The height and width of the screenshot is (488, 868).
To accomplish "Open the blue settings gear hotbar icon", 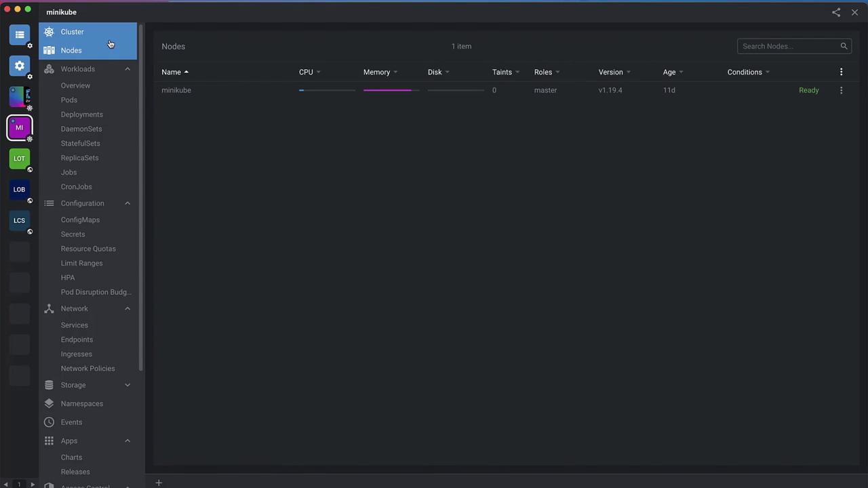I will pos(19,66).
